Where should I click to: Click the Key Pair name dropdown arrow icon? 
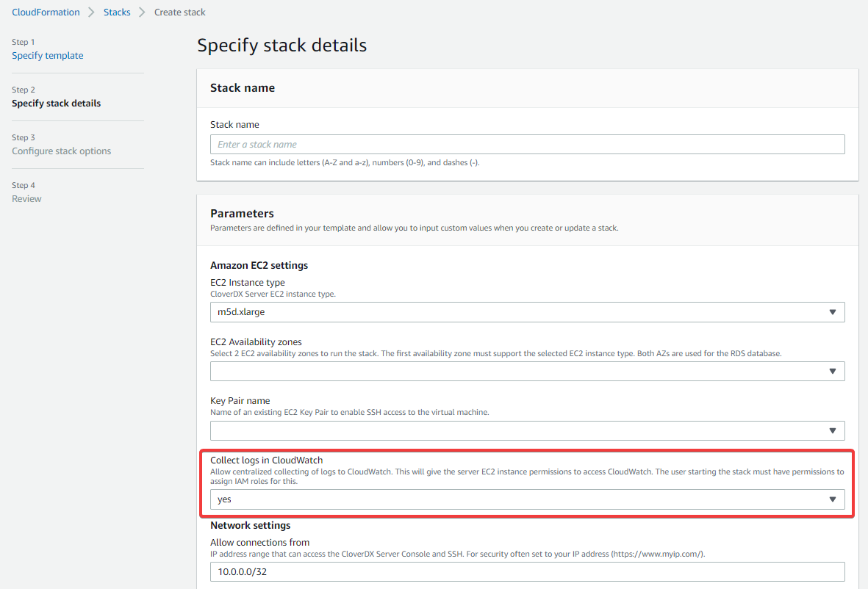(833, 430)
